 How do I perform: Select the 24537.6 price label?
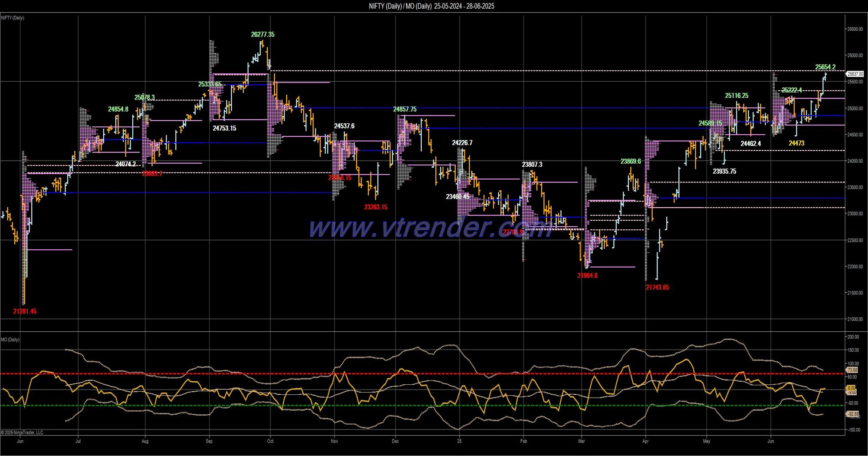344,126
